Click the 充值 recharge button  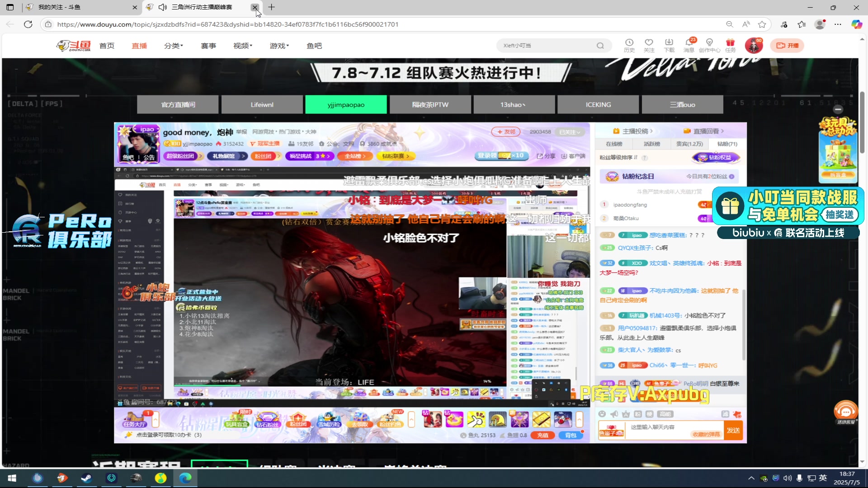542,435
